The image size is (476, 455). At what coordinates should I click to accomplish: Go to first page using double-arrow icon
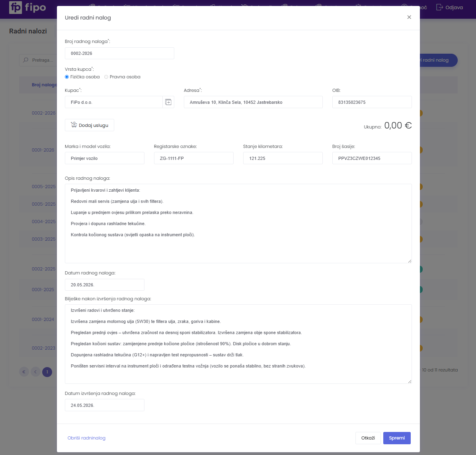coord(24,372)
